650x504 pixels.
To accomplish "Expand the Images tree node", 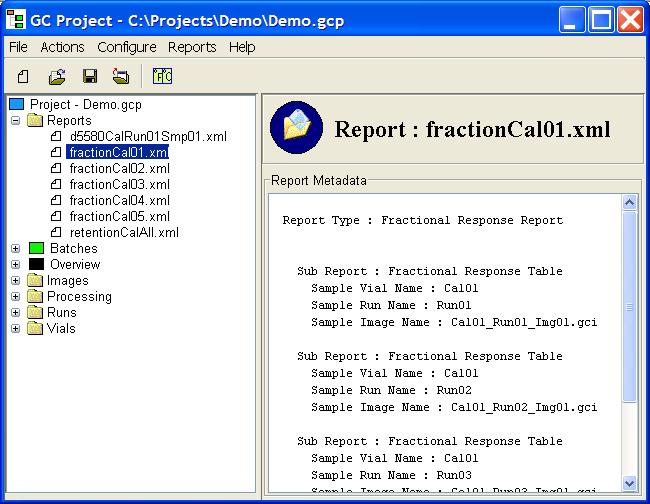I will pos(15,281).
